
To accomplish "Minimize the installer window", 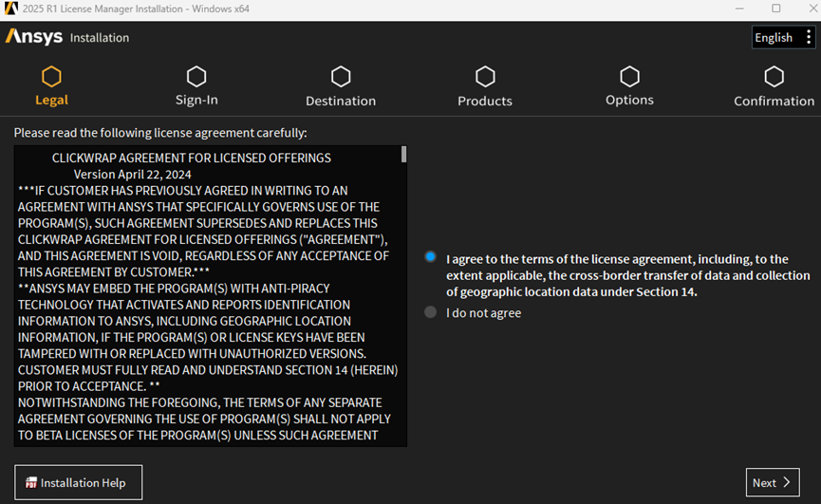I will pyautogui.click(x=739, y=9).
